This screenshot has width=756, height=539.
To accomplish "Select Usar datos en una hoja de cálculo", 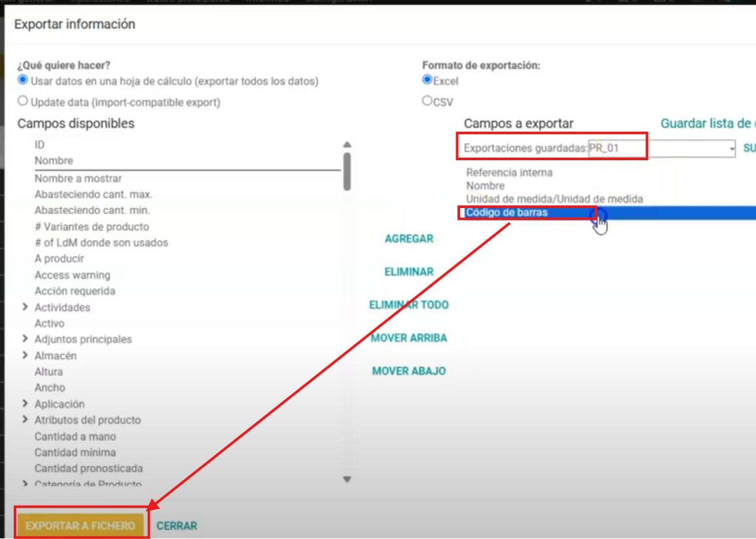I will point(23,80).
